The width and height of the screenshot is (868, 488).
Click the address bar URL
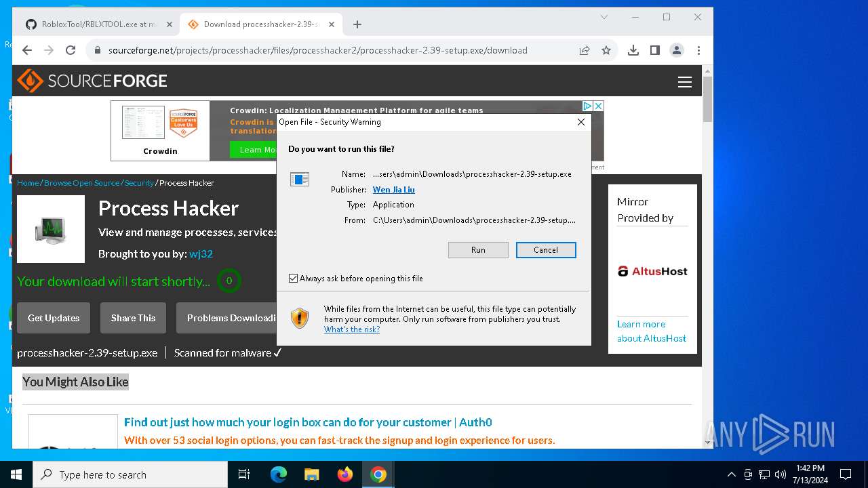point(318,50)
